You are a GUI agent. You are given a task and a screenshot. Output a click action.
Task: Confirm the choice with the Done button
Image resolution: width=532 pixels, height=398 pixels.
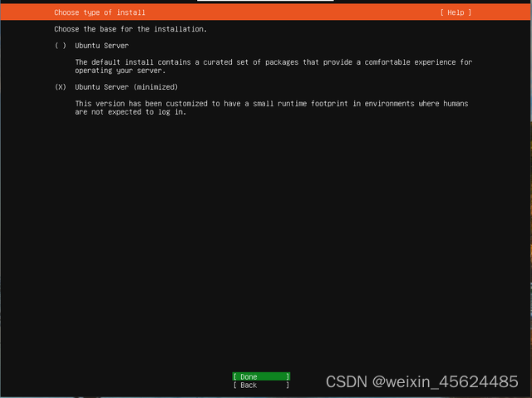(x=261, y=376)
